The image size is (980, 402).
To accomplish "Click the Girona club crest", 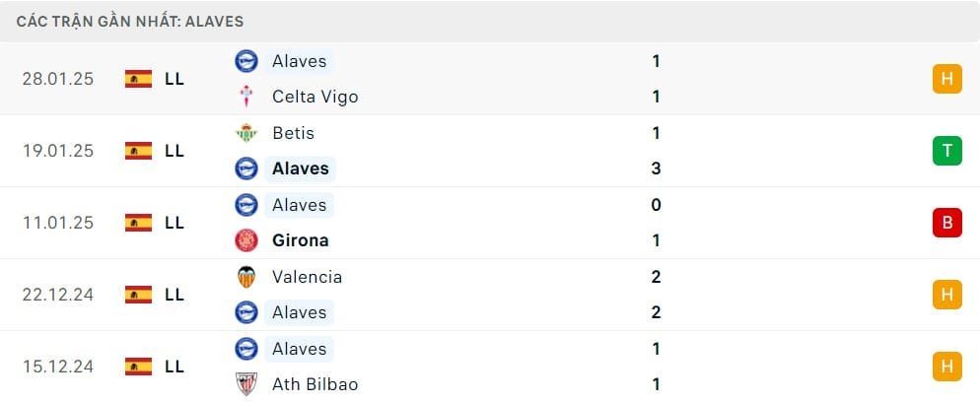I will [245, 240].
